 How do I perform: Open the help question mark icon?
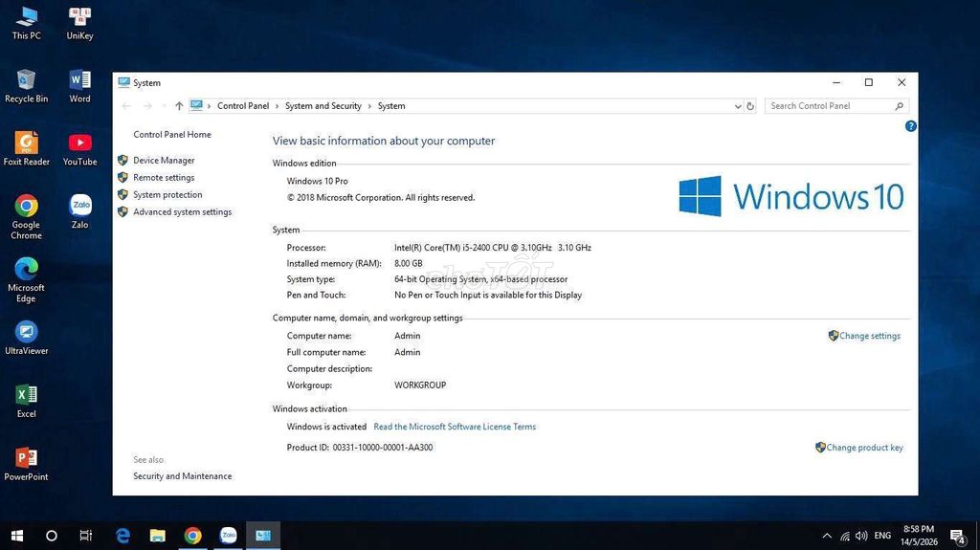click(x=911, y=126)
